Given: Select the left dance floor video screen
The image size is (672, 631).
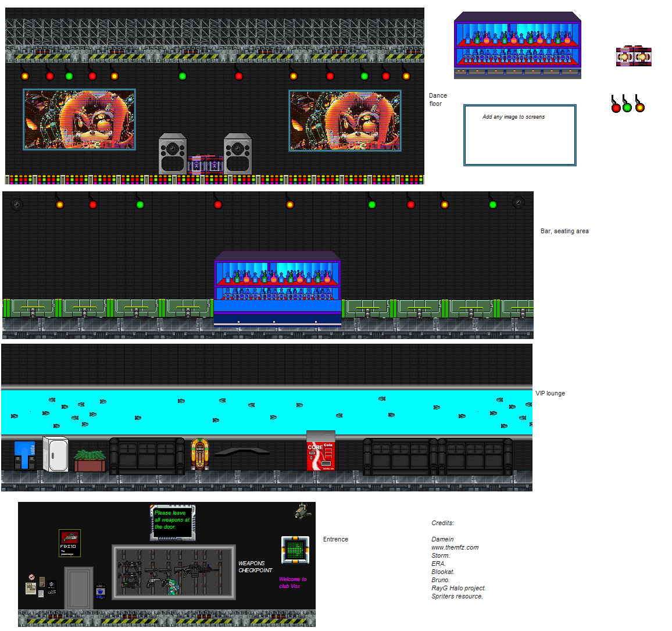Looking at the screenshot, I should [x=79, y=120].
